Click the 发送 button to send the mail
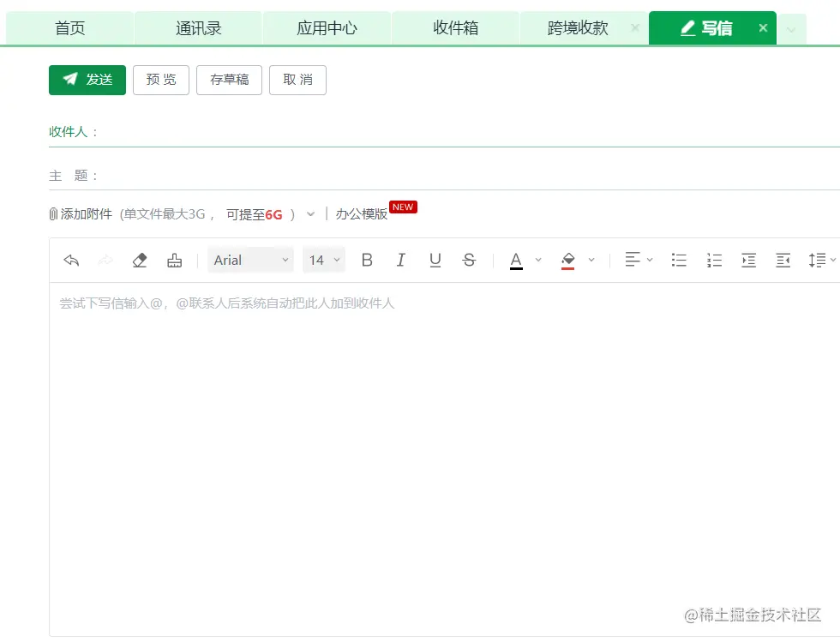 (x=87, y=80)
